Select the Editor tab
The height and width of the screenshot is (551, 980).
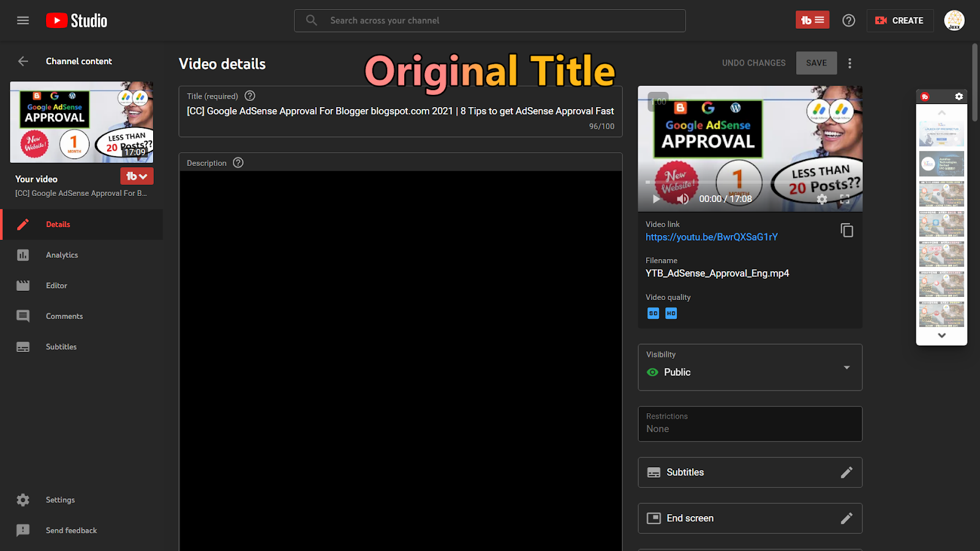pyautogui.click(x=82, y=286)
